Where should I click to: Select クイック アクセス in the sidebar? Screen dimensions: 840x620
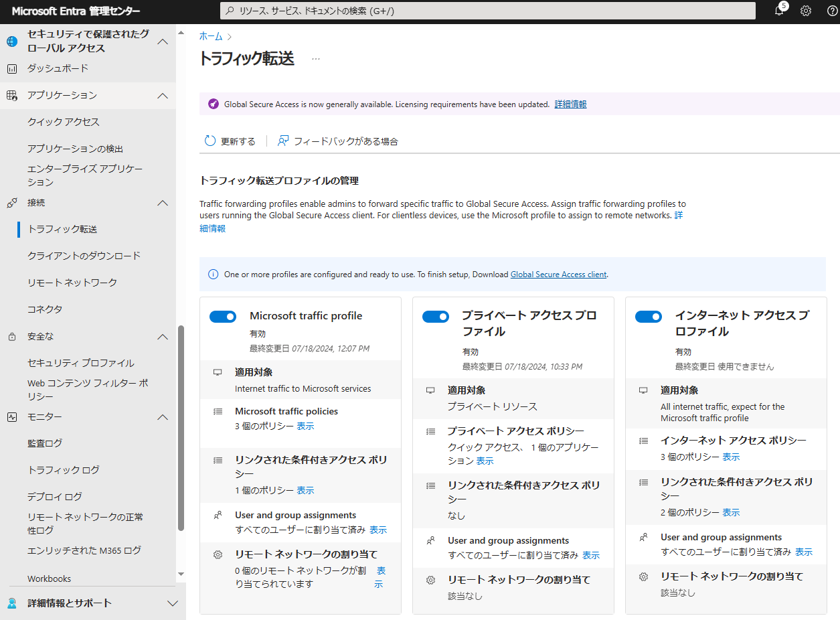coord(64,122)
